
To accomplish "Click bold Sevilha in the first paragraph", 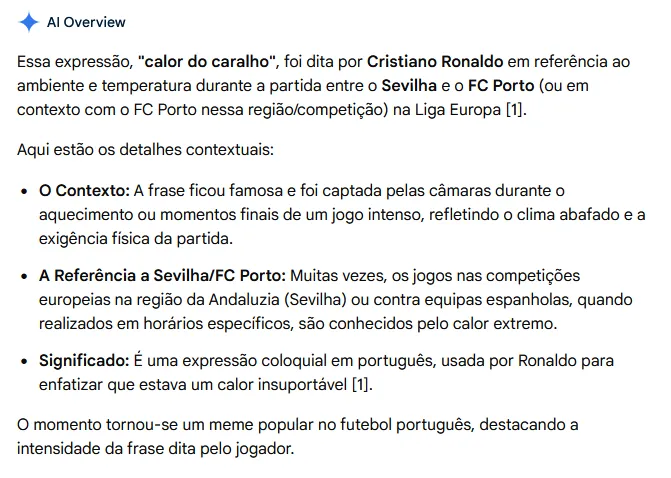I will click(409, 86).
